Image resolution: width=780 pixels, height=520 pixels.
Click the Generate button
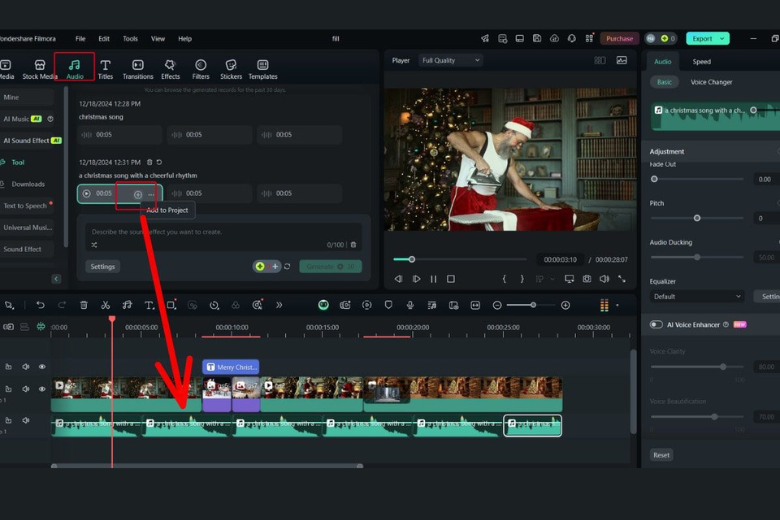pyautogui.click(x=330, y=267)
